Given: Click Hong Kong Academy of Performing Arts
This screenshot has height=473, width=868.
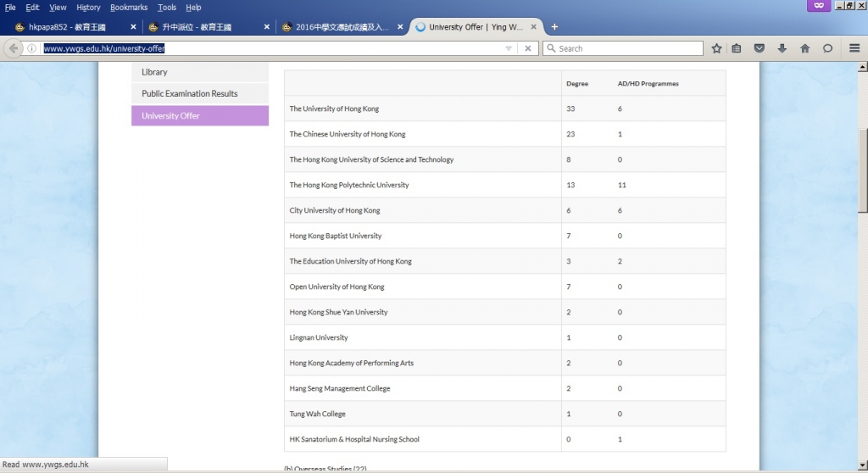Looking at the screenshot, I should coord(351,363).
